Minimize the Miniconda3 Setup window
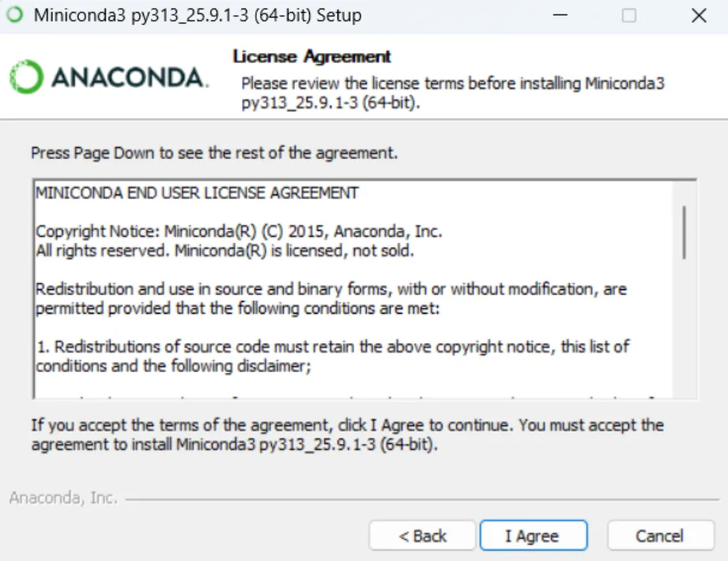This screenshot has height=561, width=728. click(559, 15)
